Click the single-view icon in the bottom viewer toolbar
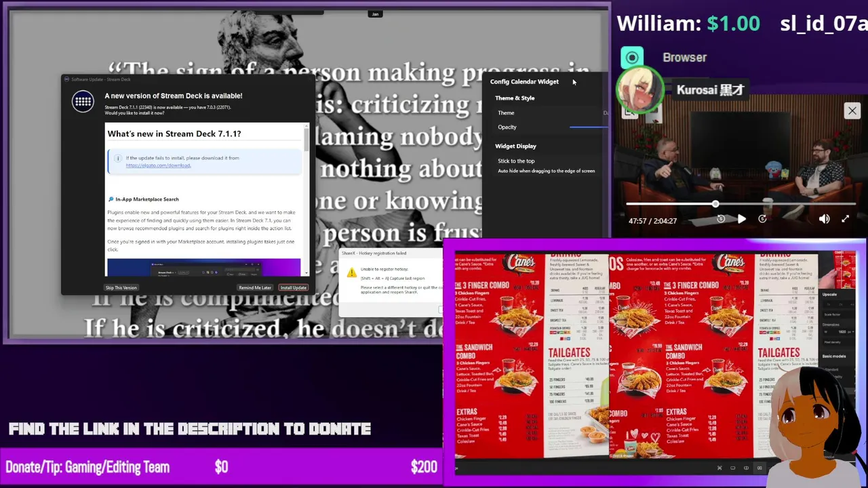This screenshot has height=488, width=868. point(732,468)
